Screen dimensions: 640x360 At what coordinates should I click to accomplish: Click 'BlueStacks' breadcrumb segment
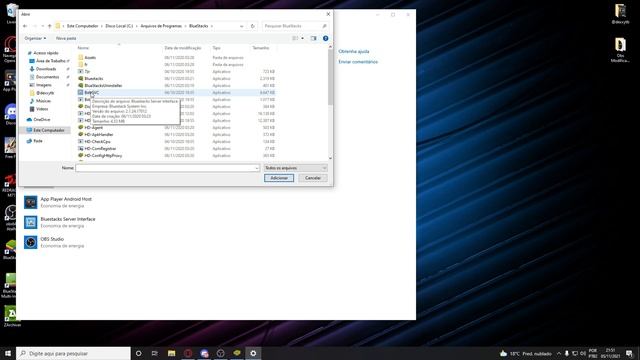[198, 26]
